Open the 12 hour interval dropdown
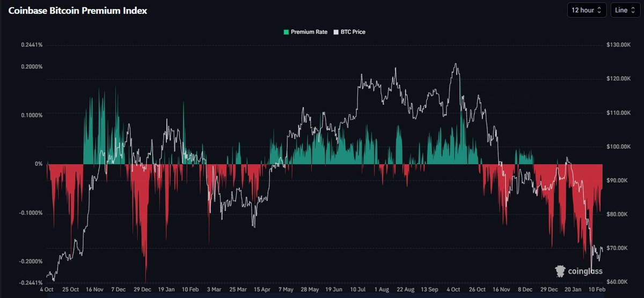 coord(587,10)
